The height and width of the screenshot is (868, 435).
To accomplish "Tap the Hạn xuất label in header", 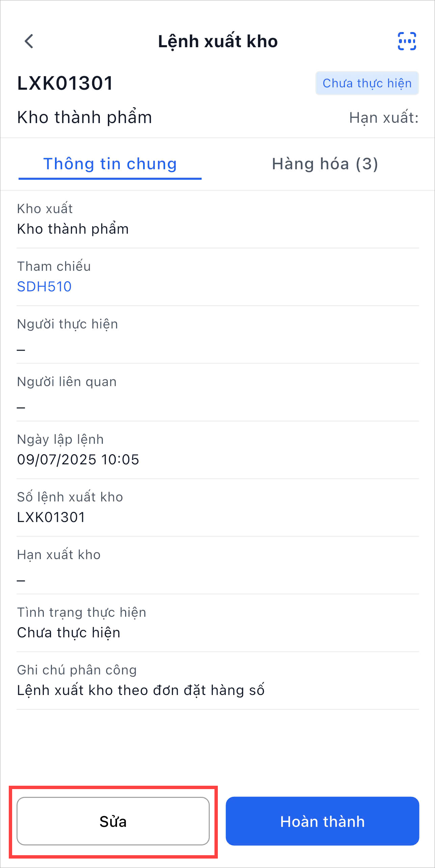I will [383, 118].
